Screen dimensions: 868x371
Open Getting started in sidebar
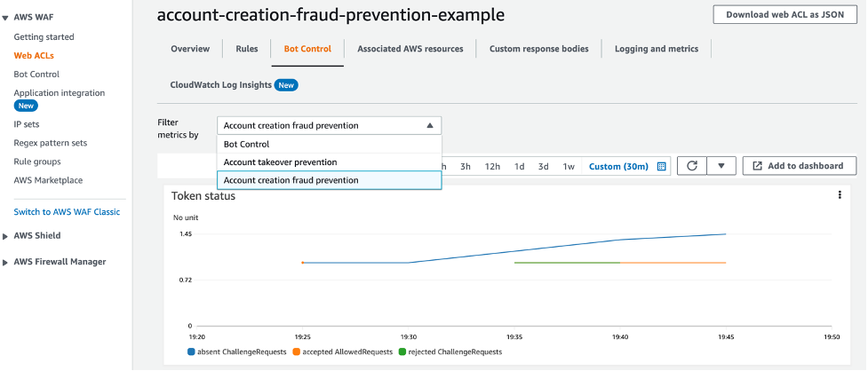(x=44, y=37)
